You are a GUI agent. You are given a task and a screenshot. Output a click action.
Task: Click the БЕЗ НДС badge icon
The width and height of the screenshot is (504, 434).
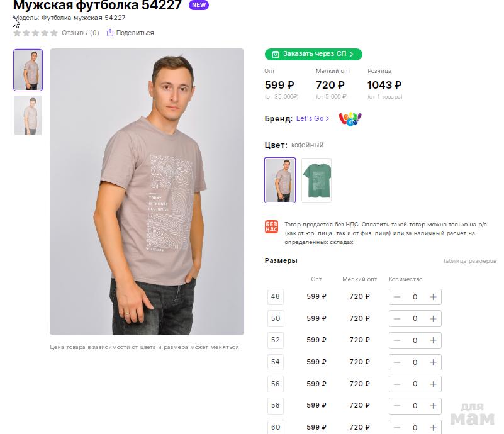(272, 227)
